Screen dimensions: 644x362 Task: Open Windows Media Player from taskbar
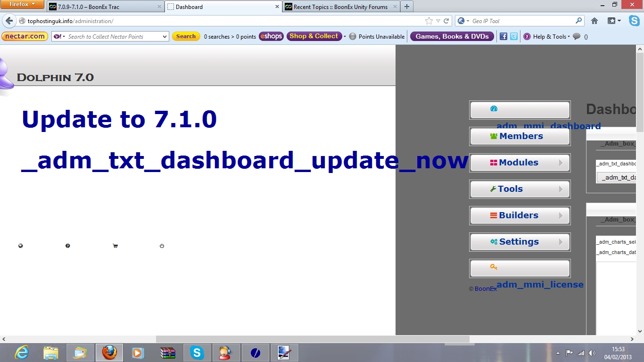click(138, 353)
